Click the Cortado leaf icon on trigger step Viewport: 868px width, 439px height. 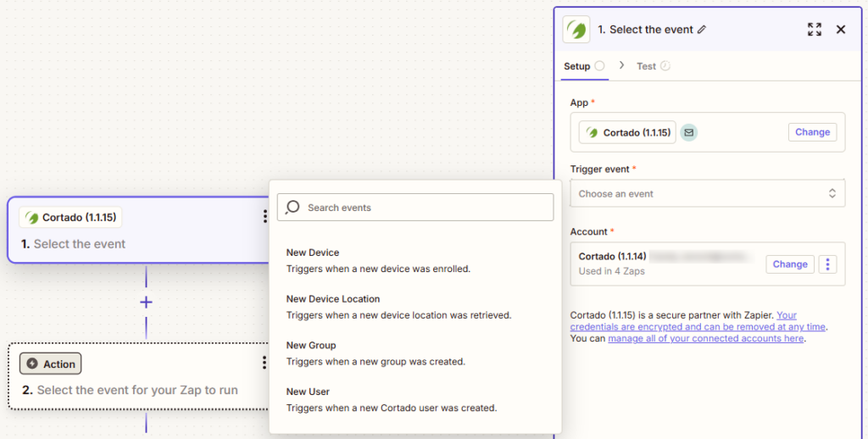click(31, 218)
